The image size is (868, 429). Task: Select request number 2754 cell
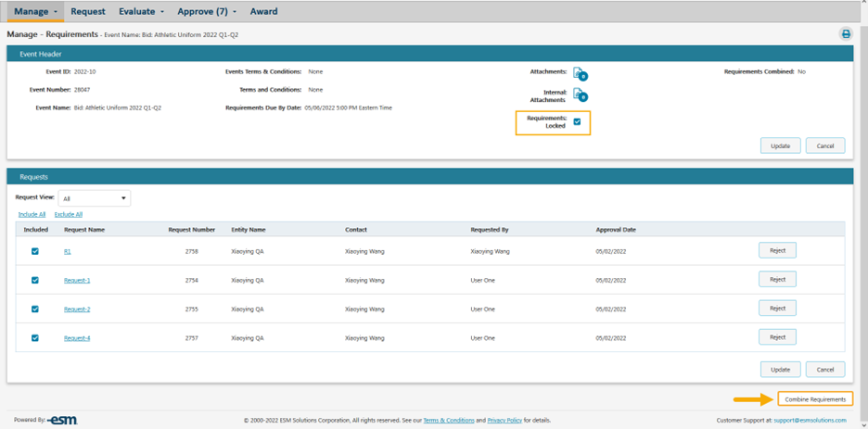(192, 281)
